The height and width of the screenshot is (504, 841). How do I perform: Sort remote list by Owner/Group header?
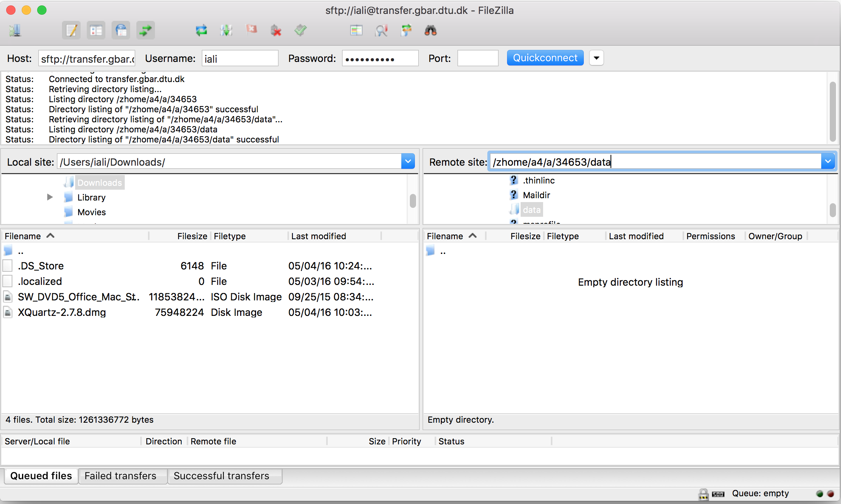tap(776, 236)
